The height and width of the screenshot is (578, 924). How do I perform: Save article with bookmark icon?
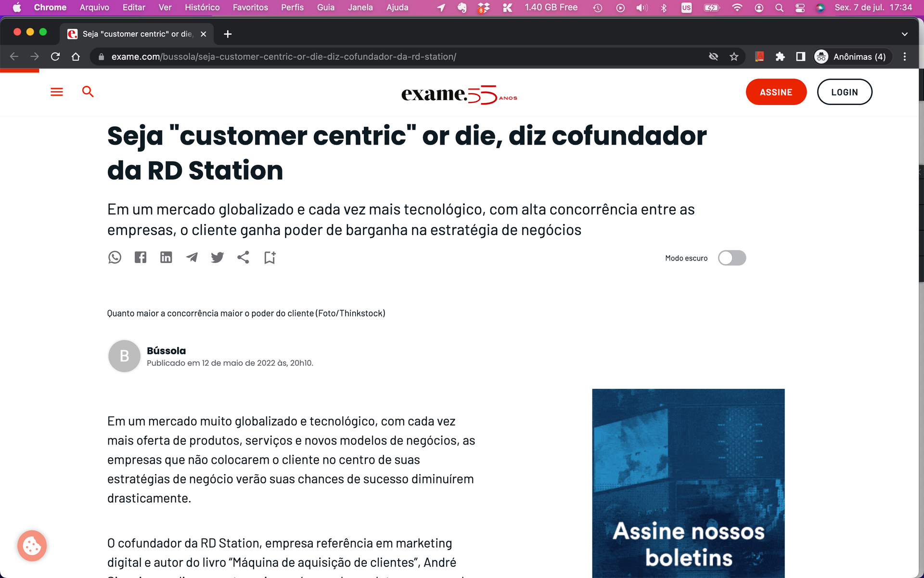pyautogui.click(x=269, y=257)
